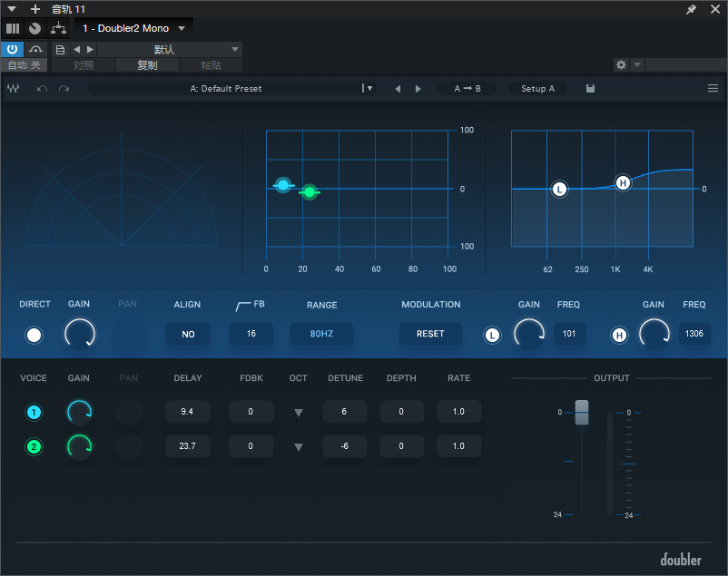Image resolution: width=728 pixels, height=576 pixels.
Task: Edit the FB value 16
Action: click(251, 334)
